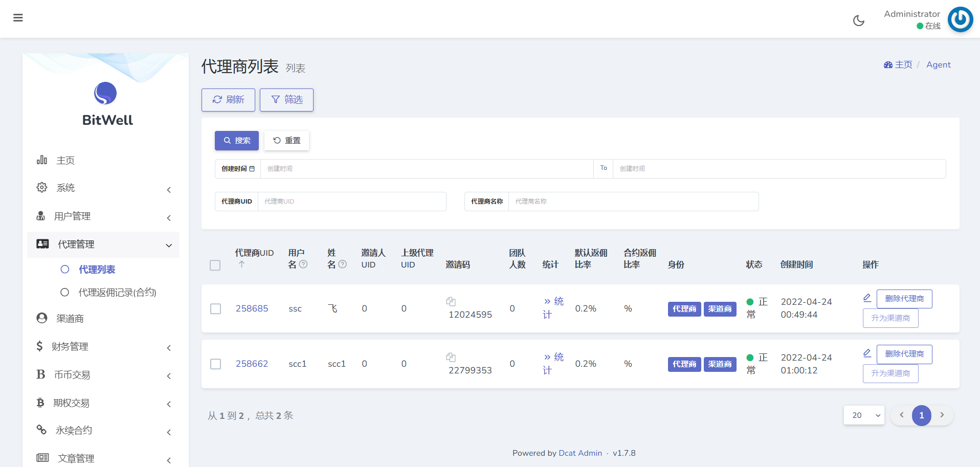Screen dimensions: 980x467
Task: Click the 代理商名称 input field
Action: point(633,202)
